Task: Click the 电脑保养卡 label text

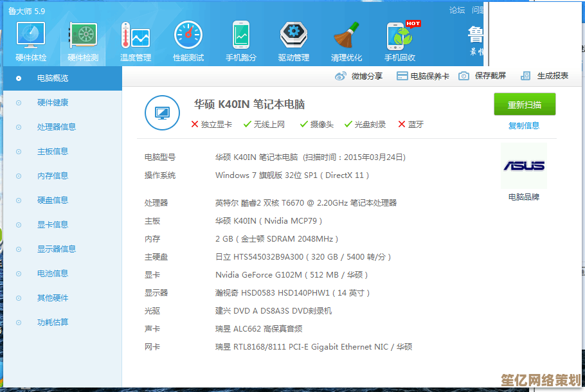Action: (430, 76)
